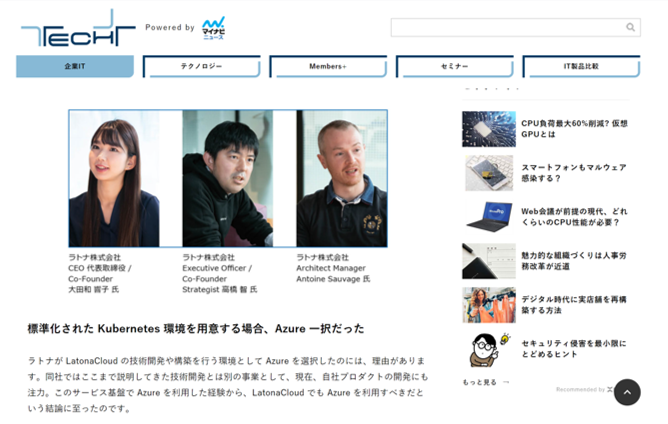
Task: Click the thumbnail for 魅力的な組織づくり article
Action: [488, 261]
